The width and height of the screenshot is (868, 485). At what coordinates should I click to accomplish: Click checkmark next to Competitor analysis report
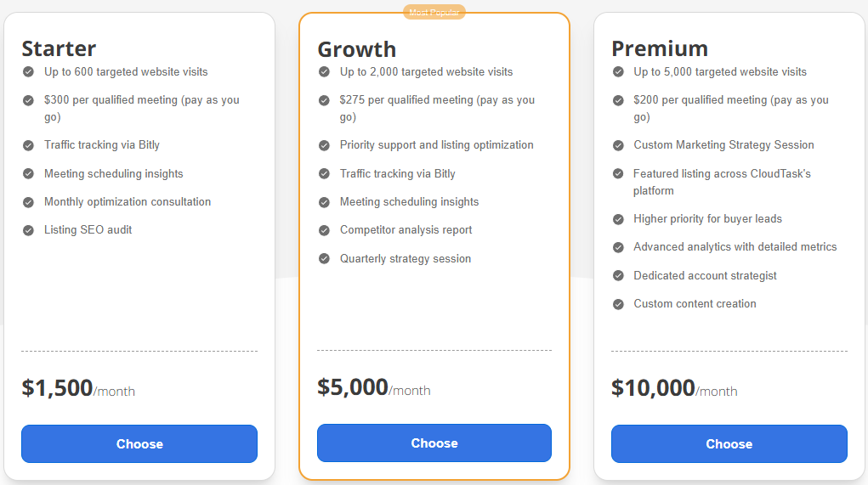(x=324, y=230)
